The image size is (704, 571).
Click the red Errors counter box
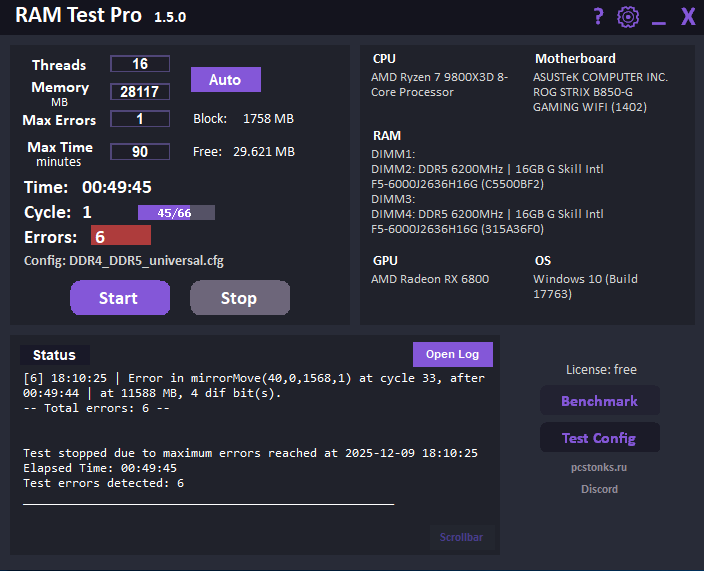(121, 236)
